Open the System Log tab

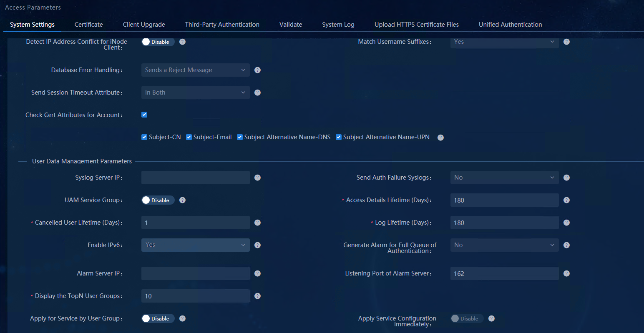[338, 25]
